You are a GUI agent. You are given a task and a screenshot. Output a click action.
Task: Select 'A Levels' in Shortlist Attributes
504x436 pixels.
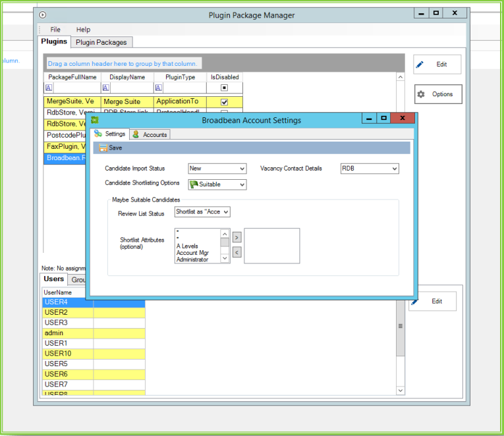[187, 246]
